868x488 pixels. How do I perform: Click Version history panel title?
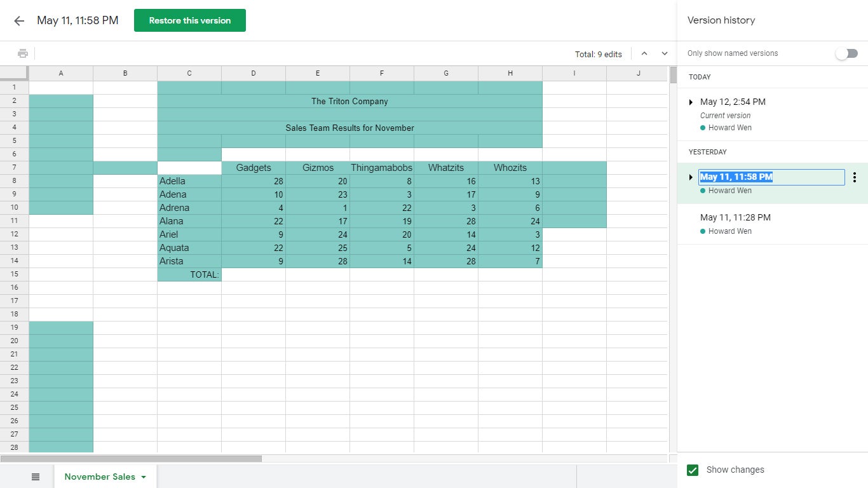tap(721, 20)
